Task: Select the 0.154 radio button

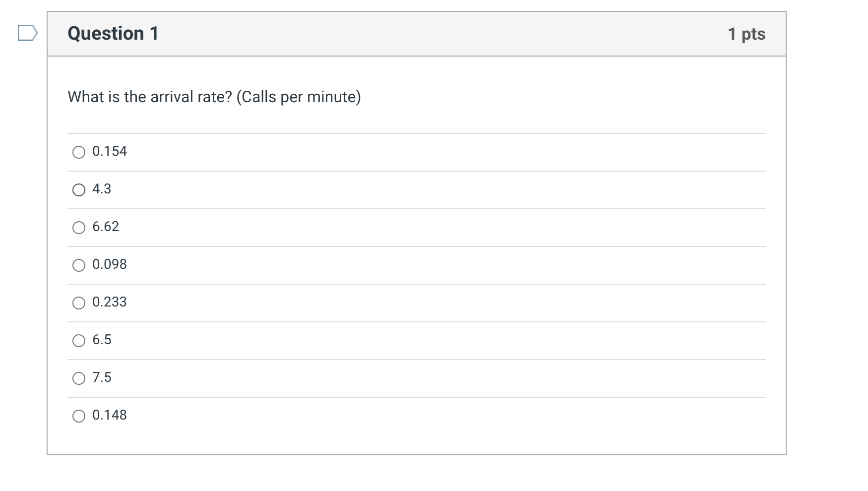Action: pos(78,152)
